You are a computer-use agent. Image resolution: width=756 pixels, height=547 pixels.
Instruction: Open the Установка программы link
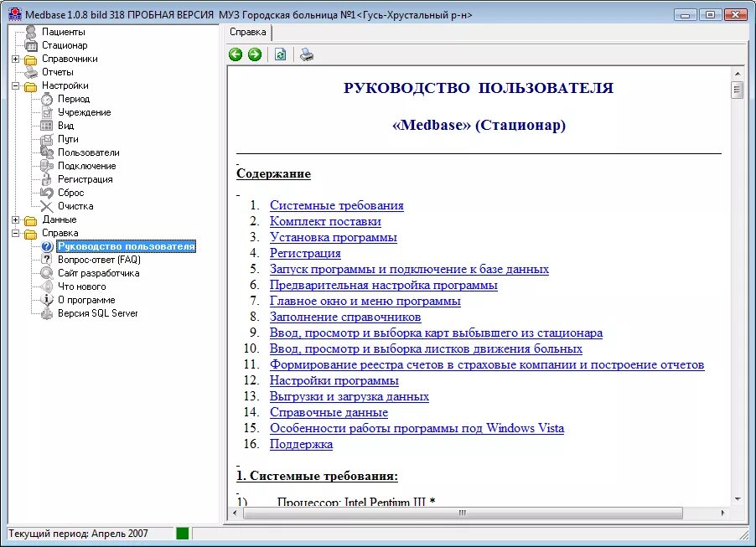(334, 237)
